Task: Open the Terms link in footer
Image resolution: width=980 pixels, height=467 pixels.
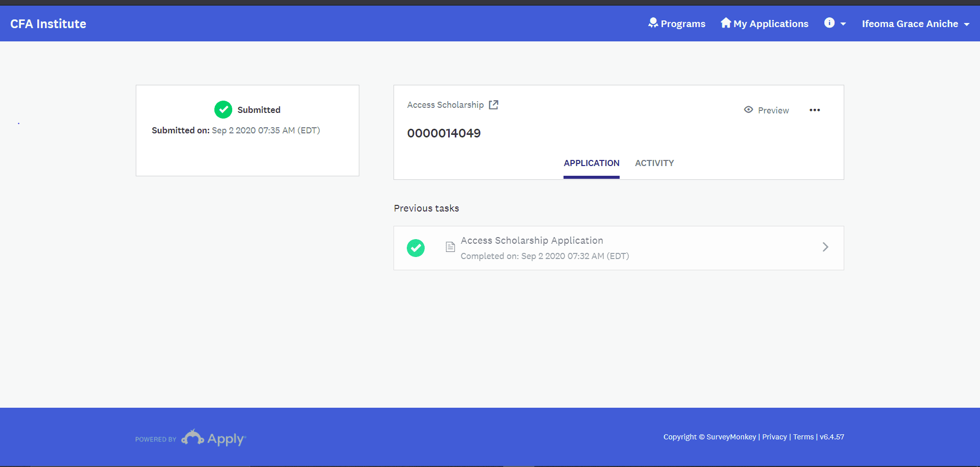Action: pyautogui.click(x=803, y=437)
